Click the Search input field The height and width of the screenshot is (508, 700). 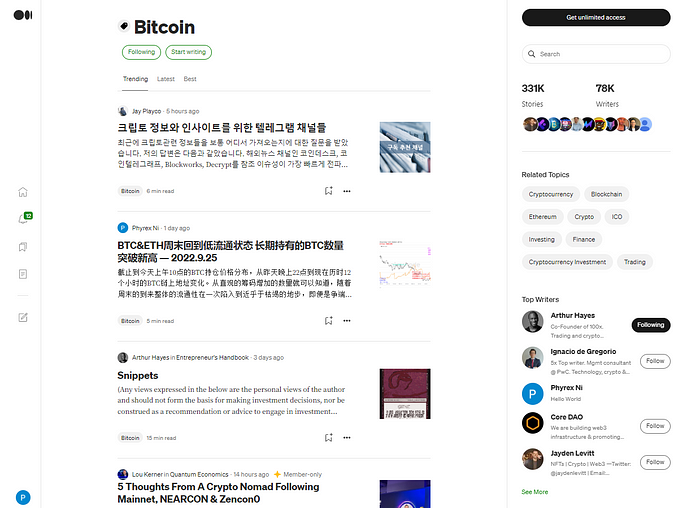(596, 54)
